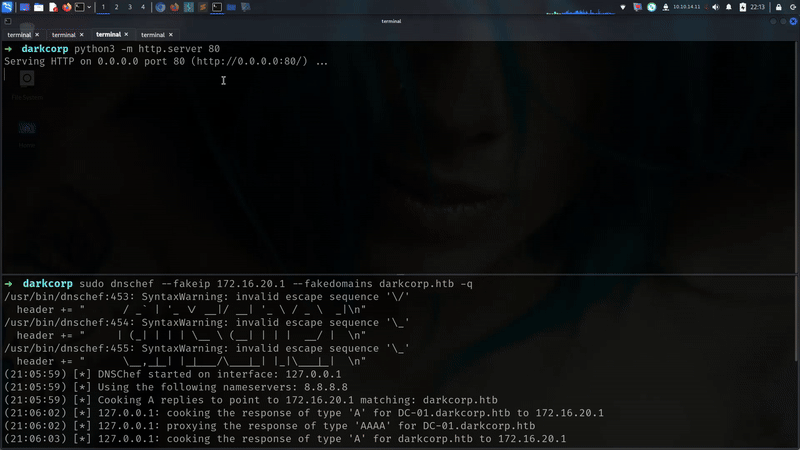Click the terminal emulator launcher icon
This screenshot has width=800, height=450.
[x=79, y=7]
